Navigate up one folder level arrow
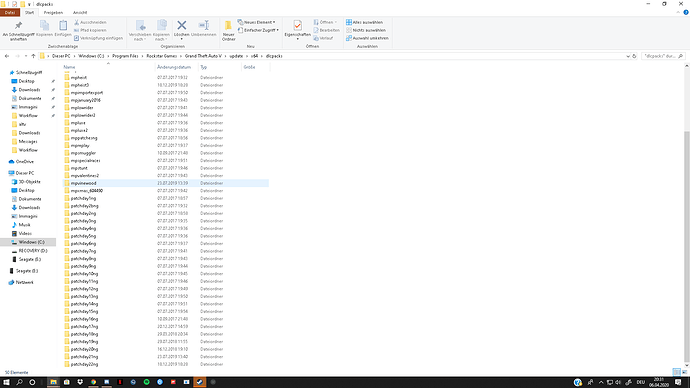 (x=33, y=56)
